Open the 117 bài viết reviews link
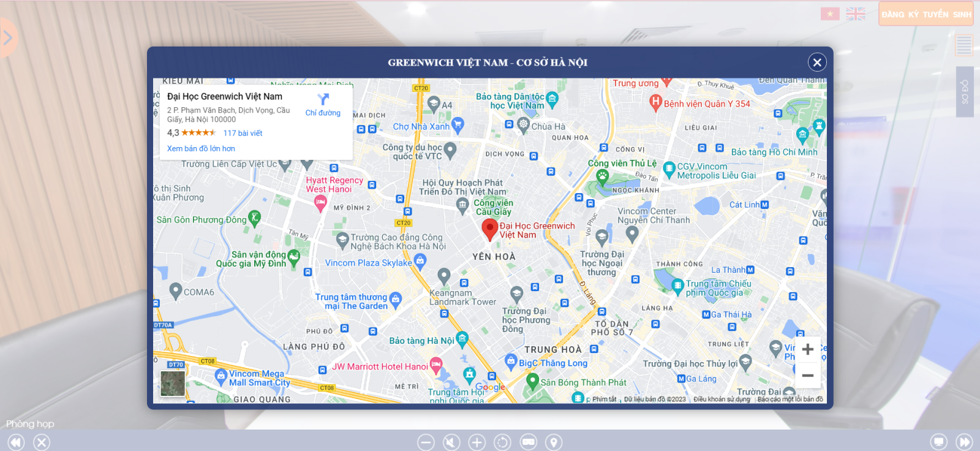Image resolution: width=980 pixels, height=451 pixels. [243, 133]
